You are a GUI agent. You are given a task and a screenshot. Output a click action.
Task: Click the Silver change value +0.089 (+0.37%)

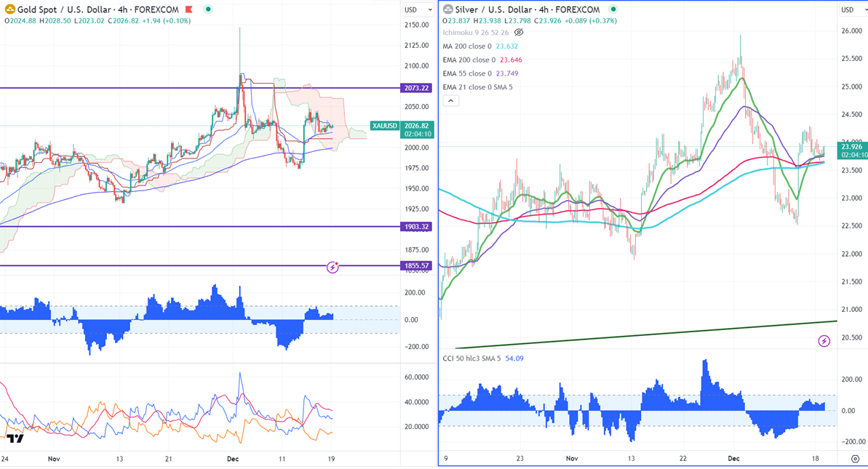click(x=589, y=21)
